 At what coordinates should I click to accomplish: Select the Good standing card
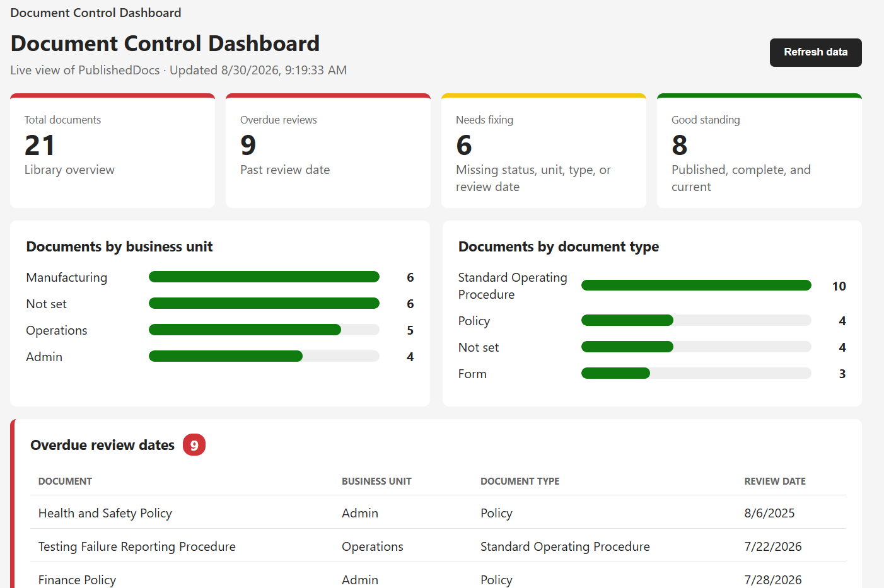(759, 151)
